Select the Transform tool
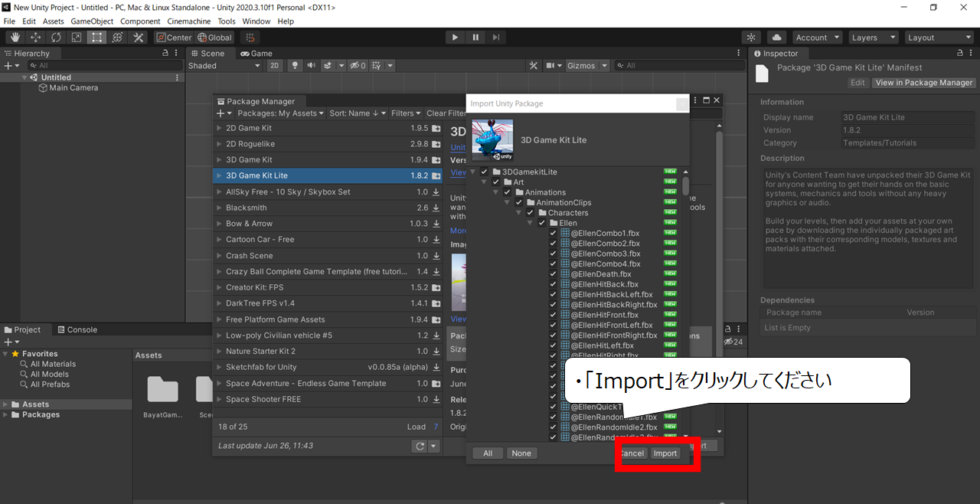Viewport: 980px width, 504px height. tap(118, 38)
